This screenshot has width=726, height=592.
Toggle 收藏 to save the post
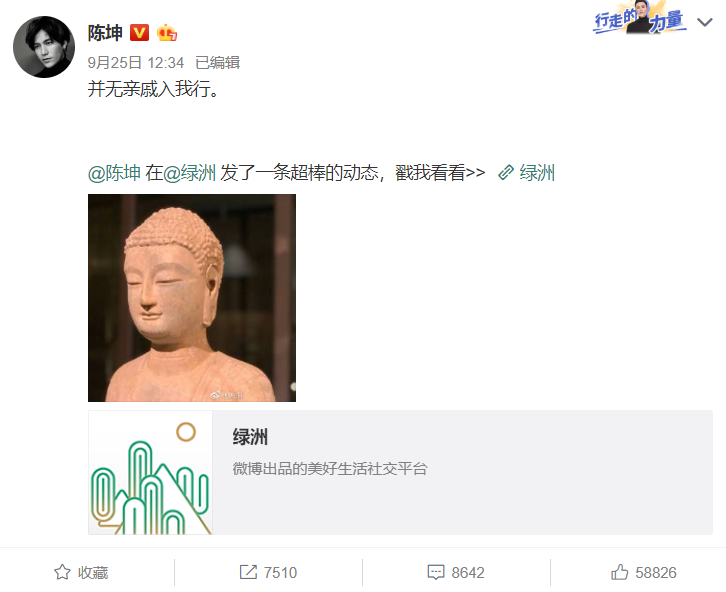point(93,573)
